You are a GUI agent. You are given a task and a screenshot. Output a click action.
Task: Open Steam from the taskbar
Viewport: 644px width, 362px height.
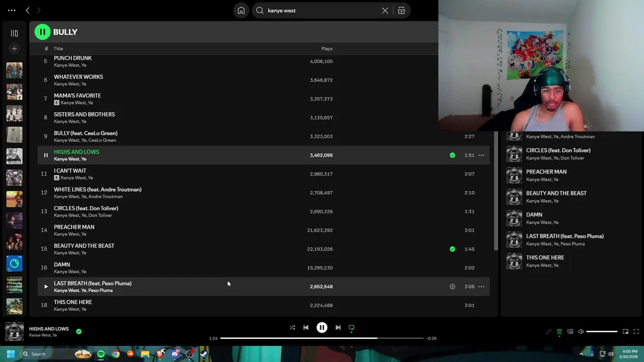pos(204,354)
